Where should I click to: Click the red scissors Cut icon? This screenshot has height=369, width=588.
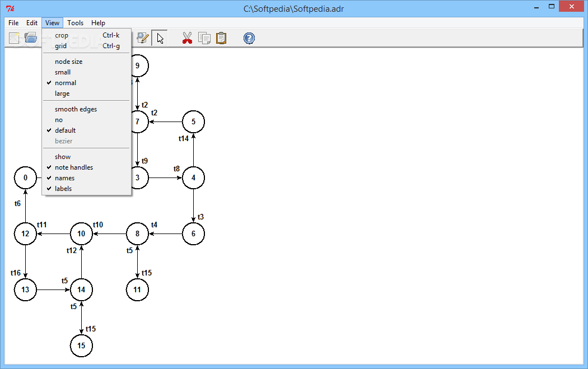pyautogui.click(x=187, y=38)
